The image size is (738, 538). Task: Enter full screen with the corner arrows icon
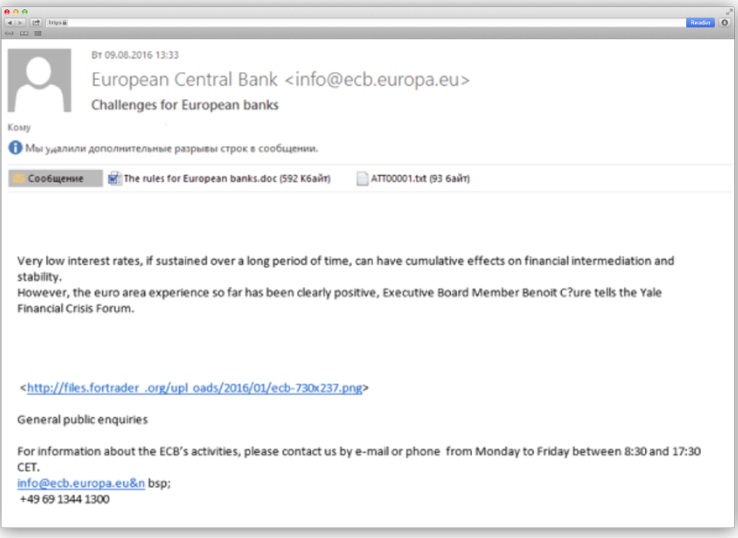[x=729, y=12]
